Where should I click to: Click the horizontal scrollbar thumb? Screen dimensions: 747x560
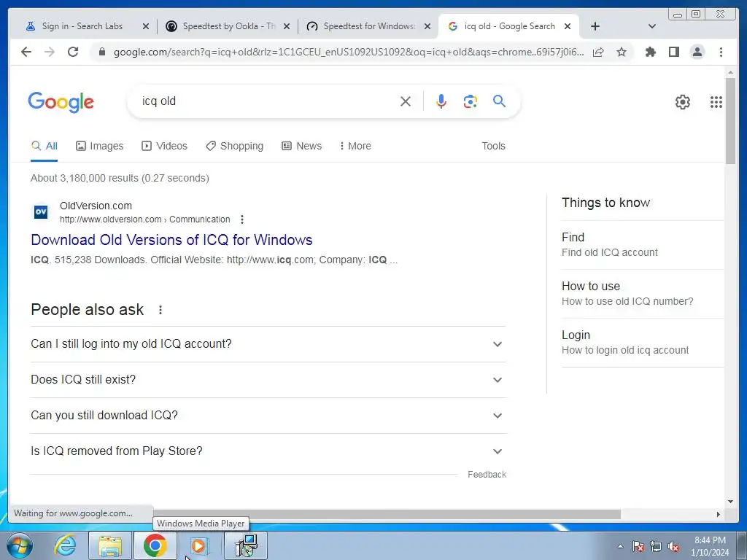click(387, 514)
